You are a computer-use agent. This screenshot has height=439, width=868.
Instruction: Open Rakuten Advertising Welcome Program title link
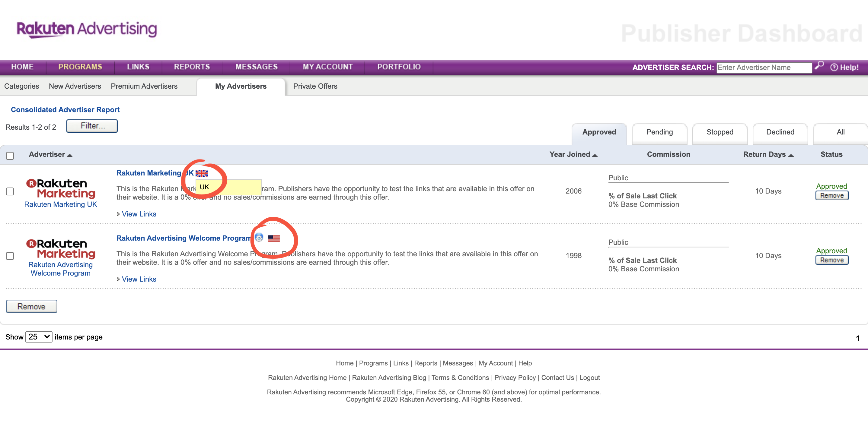183,238
